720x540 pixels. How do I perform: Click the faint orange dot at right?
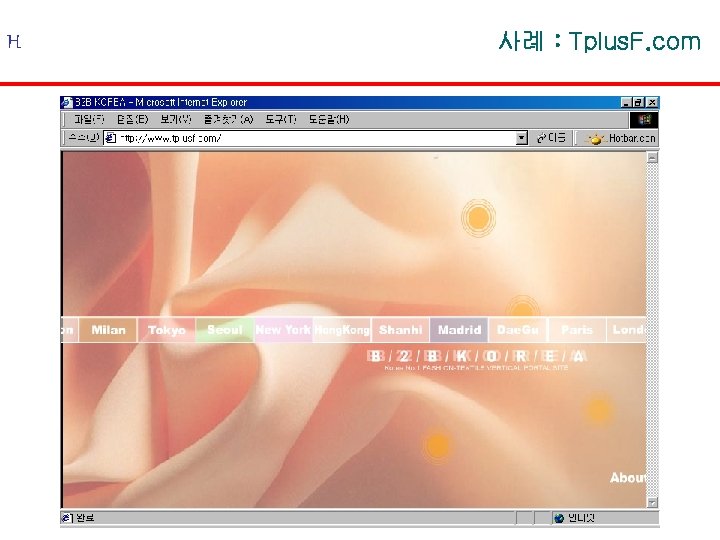pyautogui.click(x=598, y=409)
